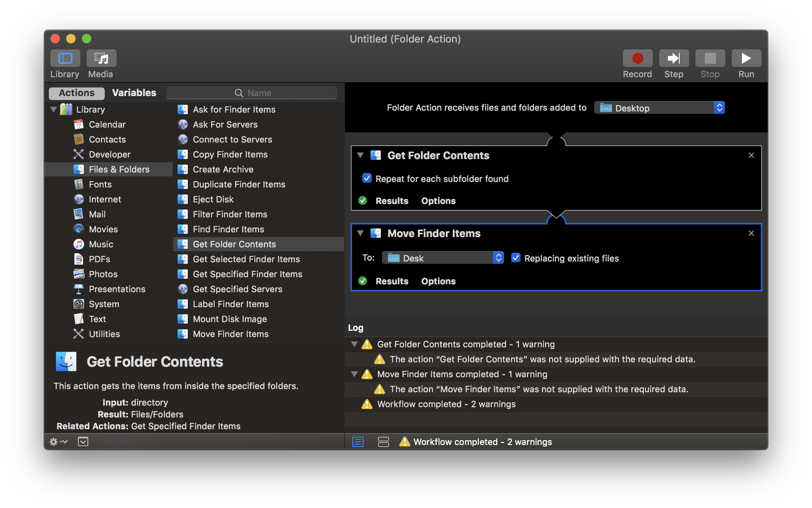Show Results of Get Folder Contents

(x=391, y=201)
